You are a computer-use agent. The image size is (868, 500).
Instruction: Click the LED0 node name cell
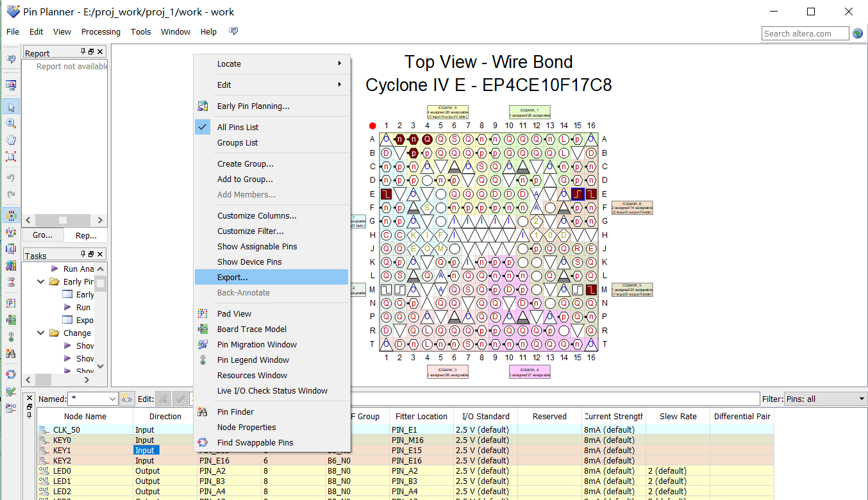85,471
